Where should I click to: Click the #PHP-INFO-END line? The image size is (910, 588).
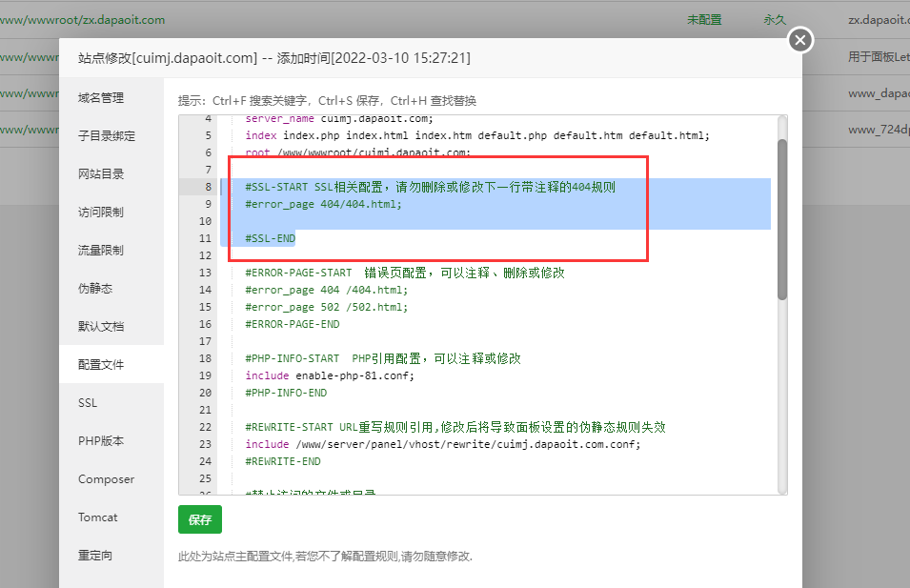point(286,393)
